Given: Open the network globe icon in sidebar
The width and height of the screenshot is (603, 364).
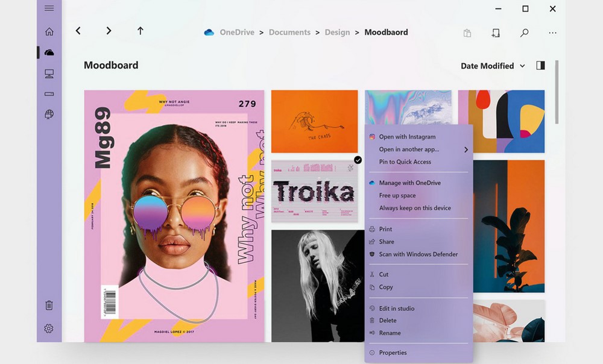Looking at the screenshot, I should (x=49, y=114).
